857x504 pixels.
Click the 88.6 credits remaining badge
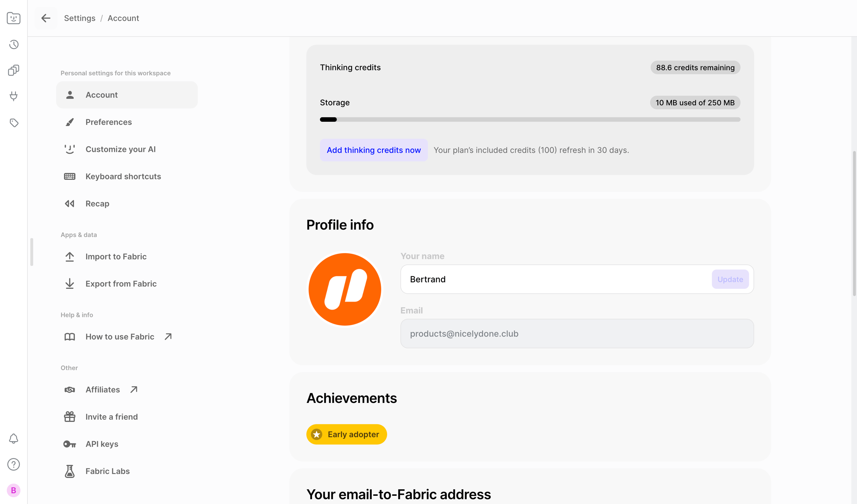tap(695, 67)
